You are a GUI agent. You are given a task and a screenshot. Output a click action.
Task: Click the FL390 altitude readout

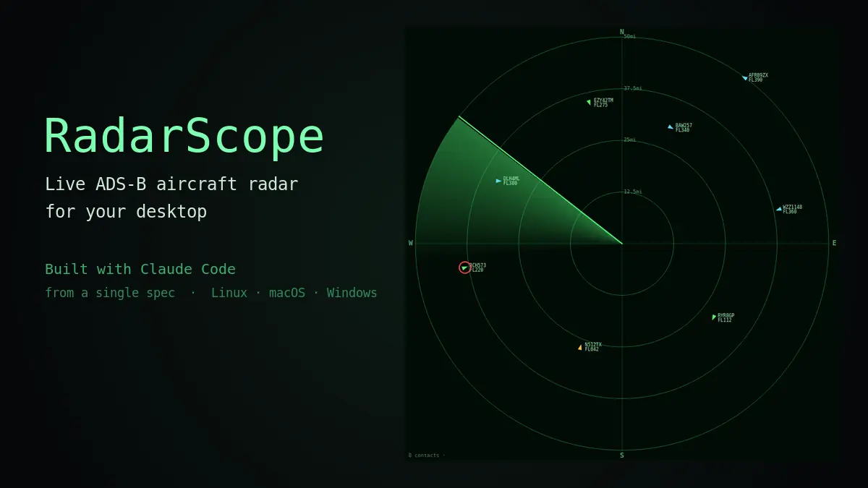coord(755,80)
